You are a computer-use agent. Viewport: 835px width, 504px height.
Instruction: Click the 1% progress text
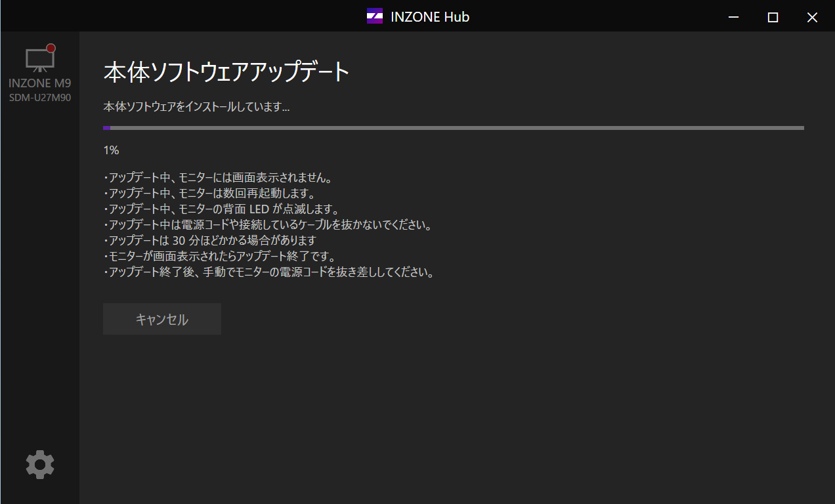(111, 150)
